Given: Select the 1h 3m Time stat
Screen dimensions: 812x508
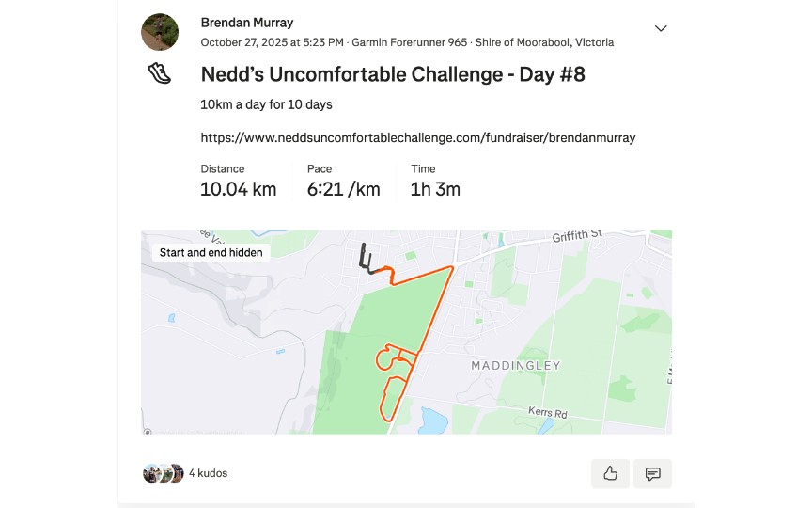Looking at the screenshot, I should click(435, 189).
